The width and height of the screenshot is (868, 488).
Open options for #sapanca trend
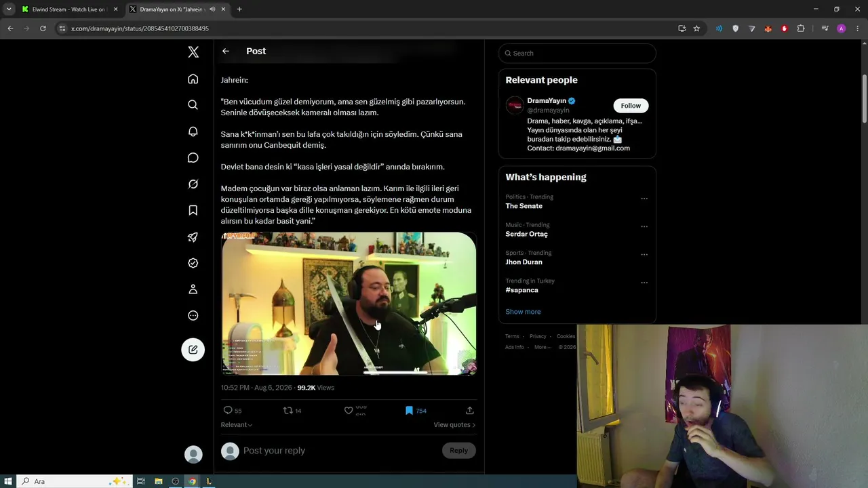coord(644,283)
